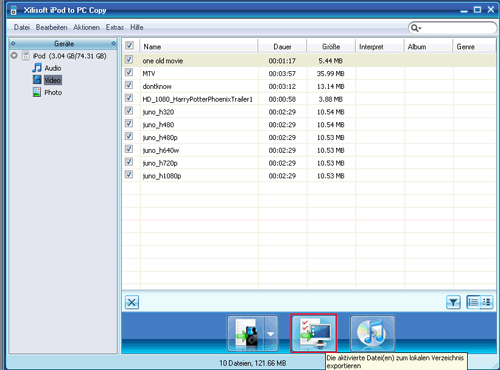Click the left arrow on the Geräte header
This screenshot has height=370, width=500.
pyautogui.click(x=13, y=44)
